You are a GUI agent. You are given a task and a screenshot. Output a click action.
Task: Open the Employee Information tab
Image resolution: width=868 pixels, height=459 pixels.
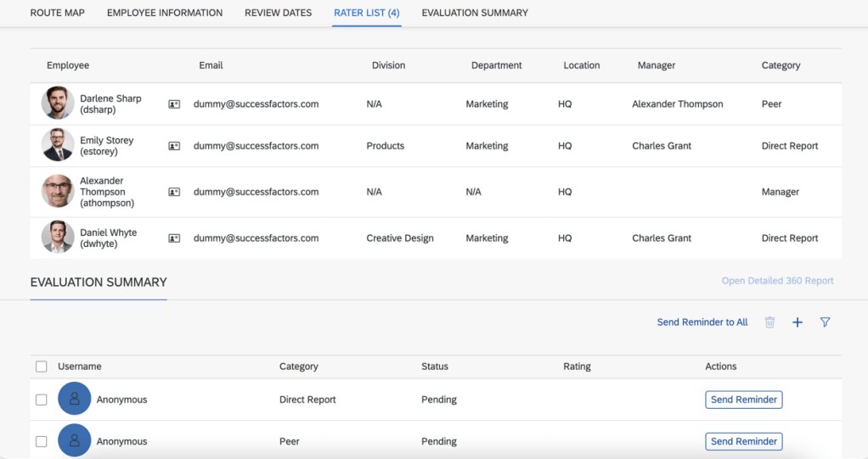pyautogui.click(x=165, y=13)
